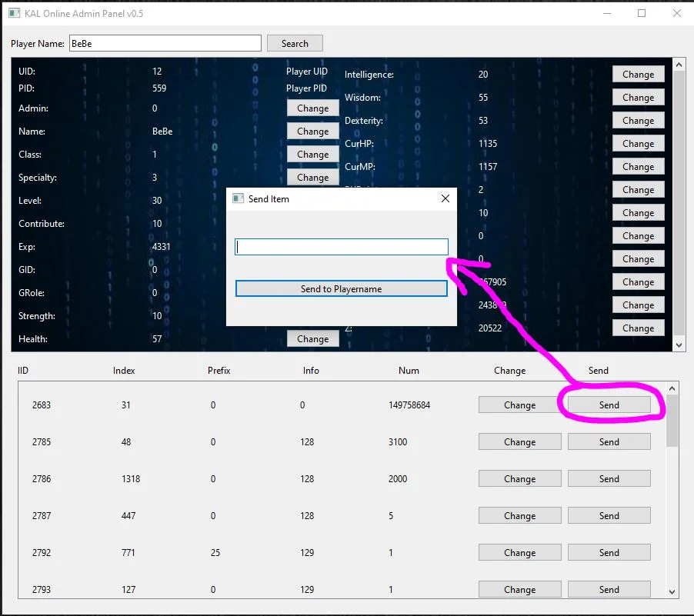Change the player Name
Image resolution: width=694 pixels, height=616 pixels.
(x=313, y=131)
